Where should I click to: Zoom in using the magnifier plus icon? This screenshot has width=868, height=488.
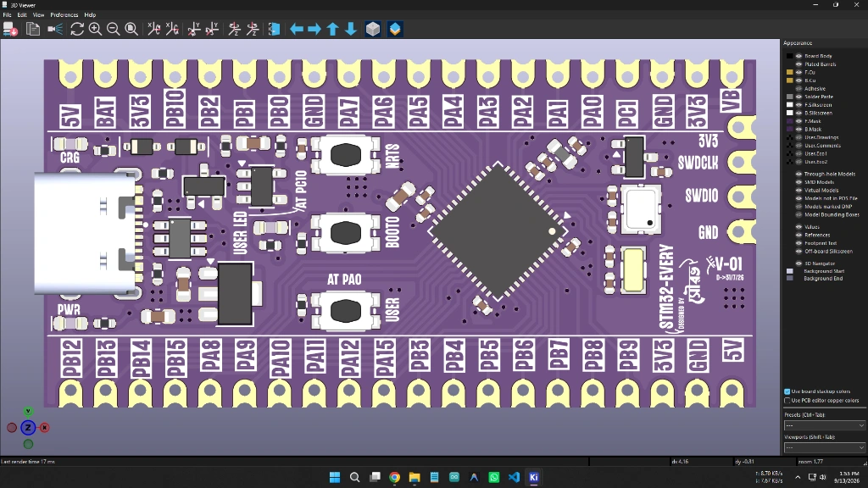95,29
